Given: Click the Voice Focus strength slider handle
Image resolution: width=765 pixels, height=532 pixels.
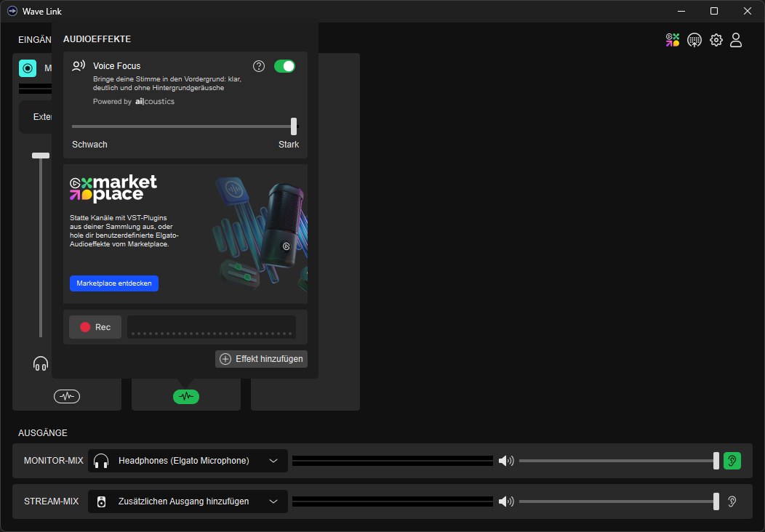Looking at the screenshot, I should click(x=294, y=126).
